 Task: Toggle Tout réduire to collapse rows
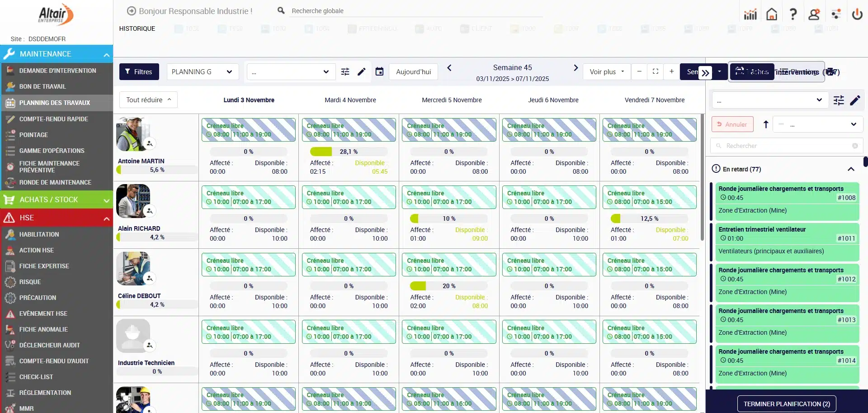pos(148,100)
